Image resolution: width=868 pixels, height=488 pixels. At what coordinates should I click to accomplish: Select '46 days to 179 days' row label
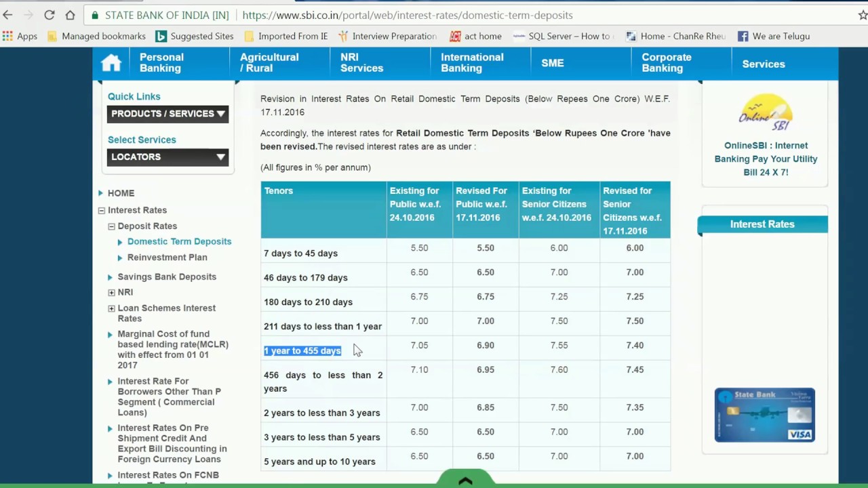click(x=306, y=278)
